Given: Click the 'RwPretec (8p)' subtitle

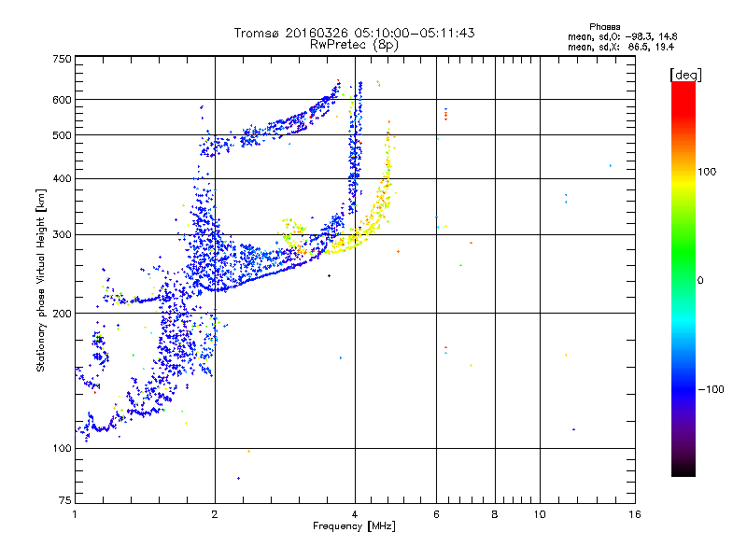Looking at the screenshot, I should pyautogui.click(x=354, y=45).
